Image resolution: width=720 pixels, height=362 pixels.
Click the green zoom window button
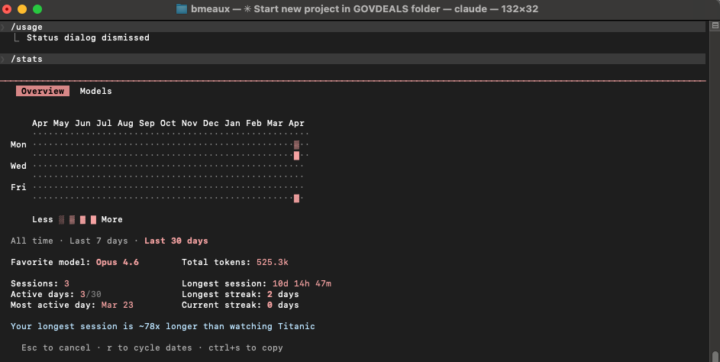(38, 9)
